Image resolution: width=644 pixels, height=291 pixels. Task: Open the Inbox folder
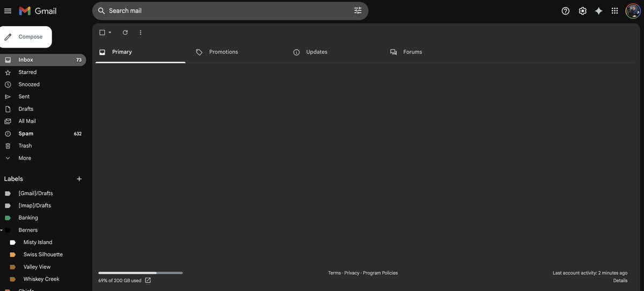[43, 60]
